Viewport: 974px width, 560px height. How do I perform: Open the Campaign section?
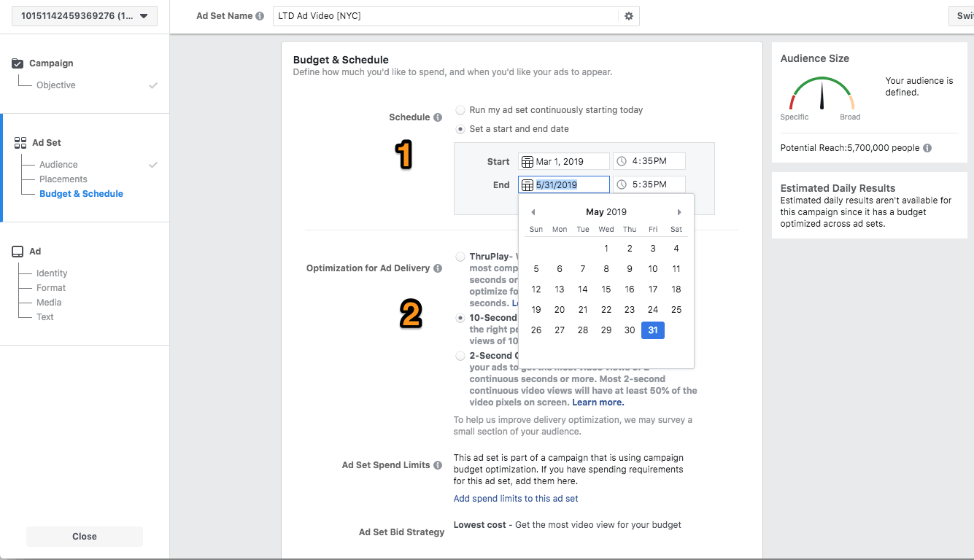coord(51,63)
